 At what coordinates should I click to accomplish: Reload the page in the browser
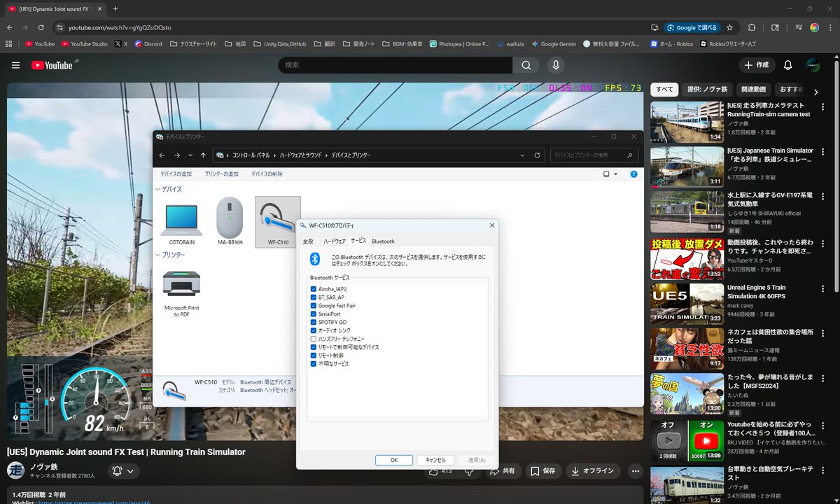tap(41, 27)
